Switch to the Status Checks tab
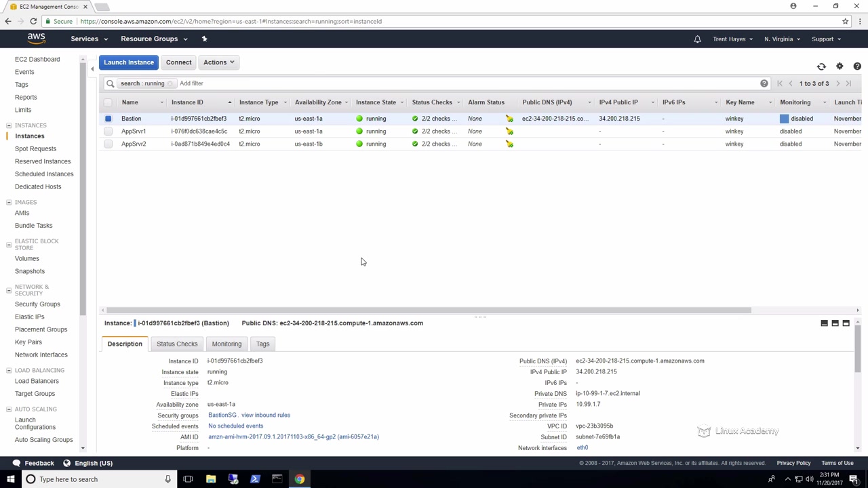868x488 pixels. [177, 344]
